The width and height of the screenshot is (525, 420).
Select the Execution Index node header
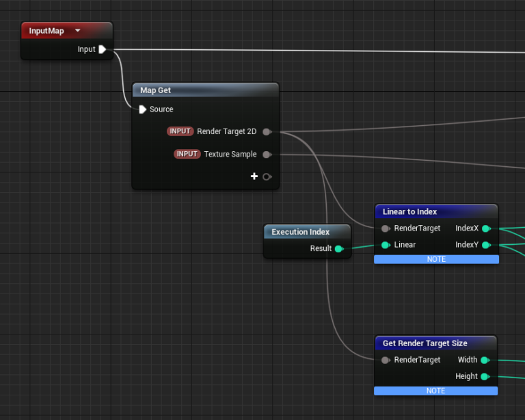coord(307,232)
